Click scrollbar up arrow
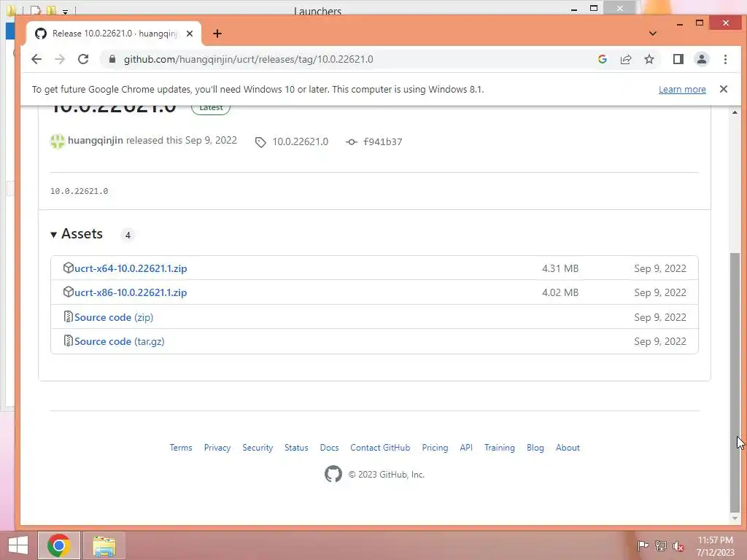This screenshot has width=747, height=560. tap(735, 112)
